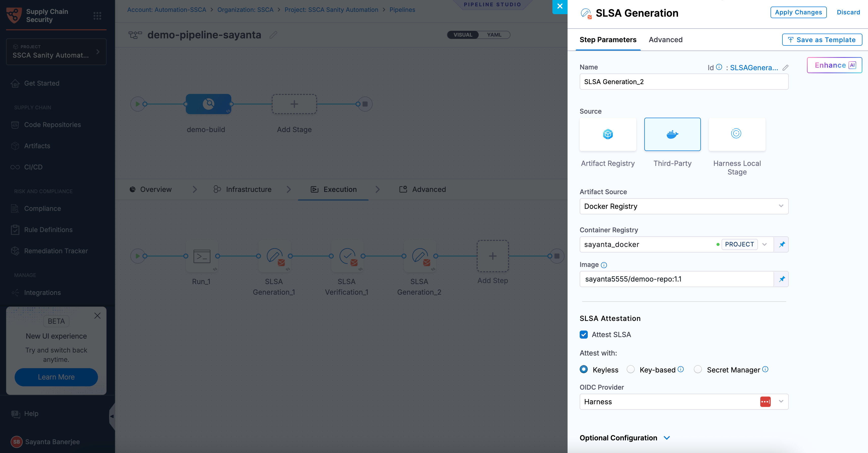Select the Secret Manager radio button
Image resolution: width=868 pixels, height=453 pixels.
[698, 369]
